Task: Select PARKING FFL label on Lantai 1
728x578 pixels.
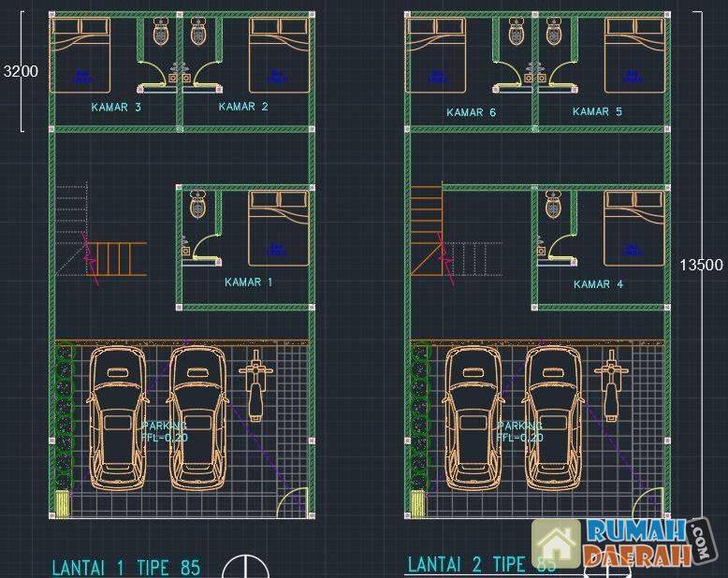Action: coord(164,430)
